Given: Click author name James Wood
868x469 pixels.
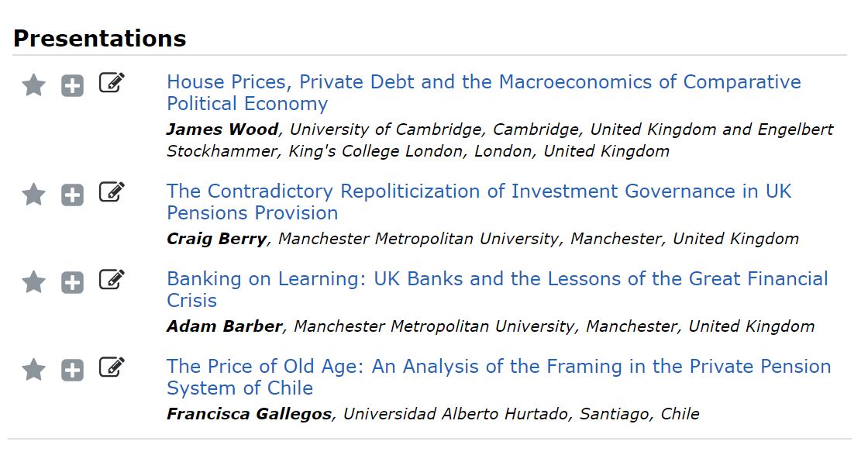Looking at the screenshot, I should pos(222,129).
